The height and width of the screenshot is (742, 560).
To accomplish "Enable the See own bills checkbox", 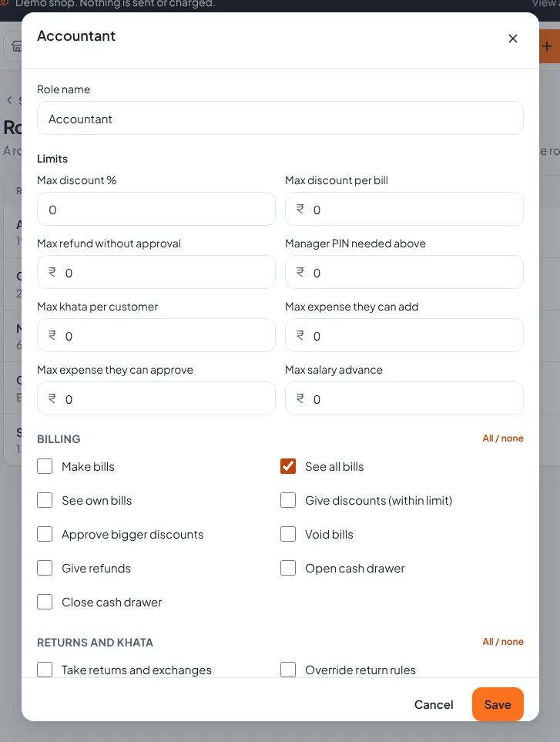I will (45, 500).
